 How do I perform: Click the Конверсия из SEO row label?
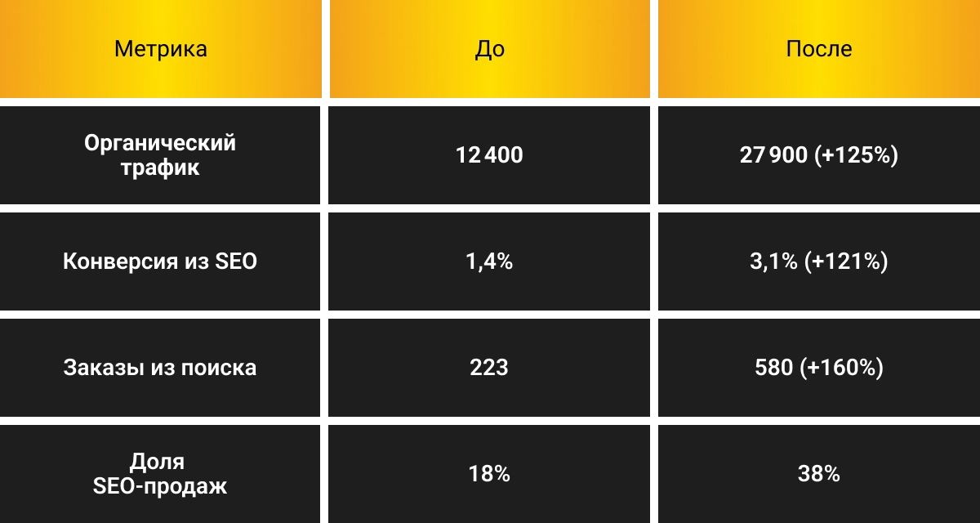(160, 262)
